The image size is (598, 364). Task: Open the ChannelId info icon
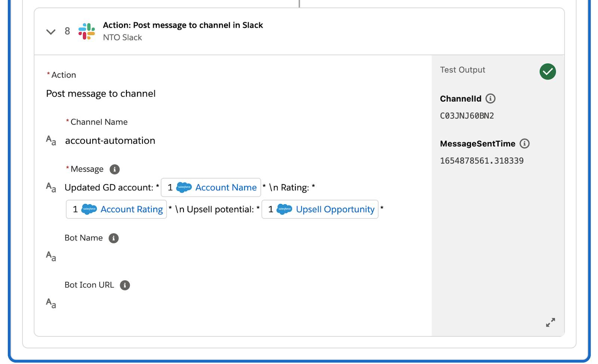[490, 99]
